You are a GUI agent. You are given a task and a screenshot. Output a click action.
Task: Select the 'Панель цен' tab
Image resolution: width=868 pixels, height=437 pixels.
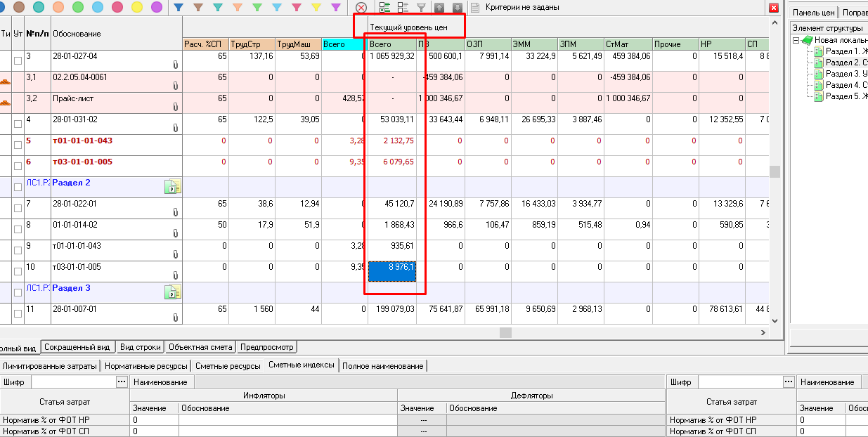pos(813,13)
